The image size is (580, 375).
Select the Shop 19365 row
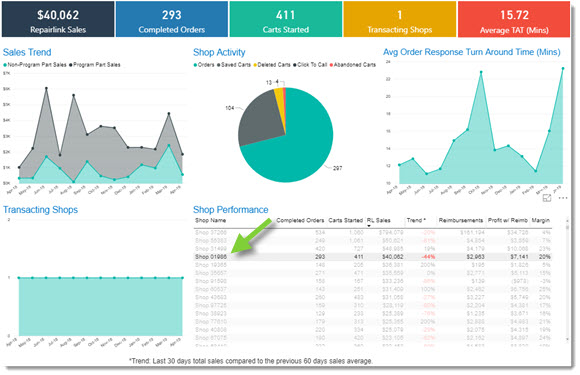click(373, 265)
